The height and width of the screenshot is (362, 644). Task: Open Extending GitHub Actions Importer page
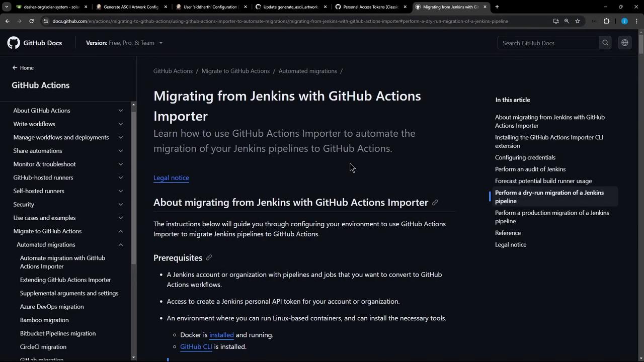tap(65, 280)
